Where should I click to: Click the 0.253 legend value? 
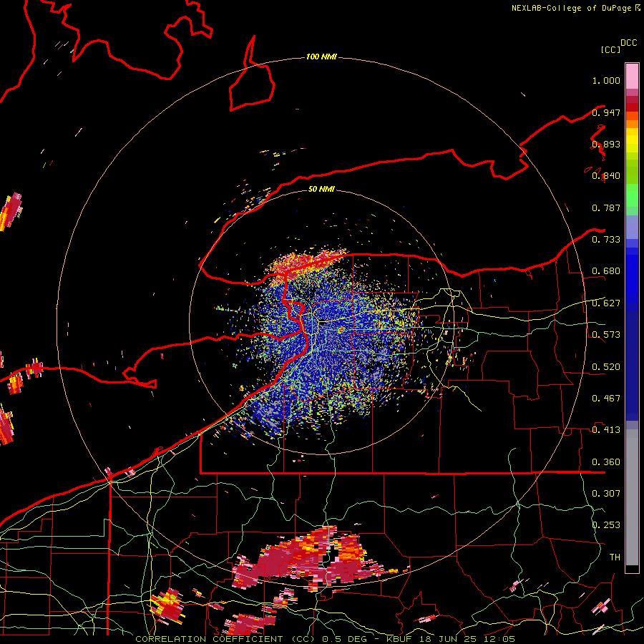tap(606, 525)
